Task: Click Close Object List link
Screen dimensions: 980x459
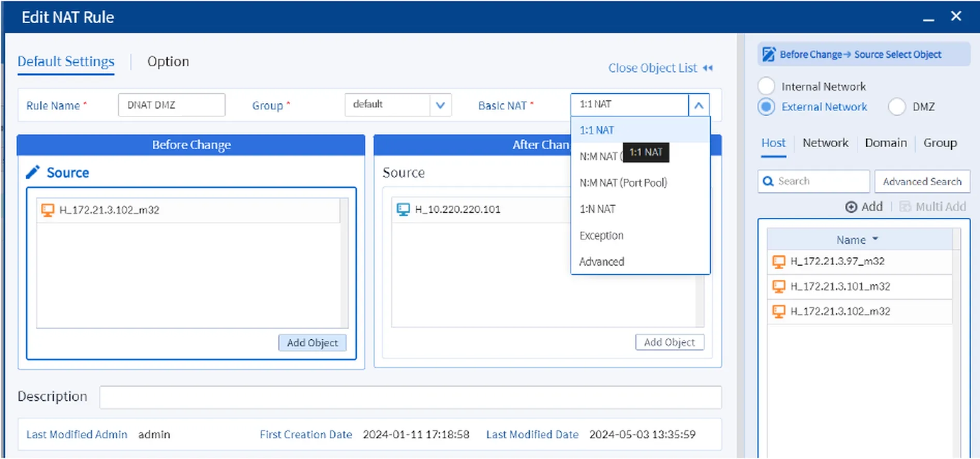Action: point(652,68)
